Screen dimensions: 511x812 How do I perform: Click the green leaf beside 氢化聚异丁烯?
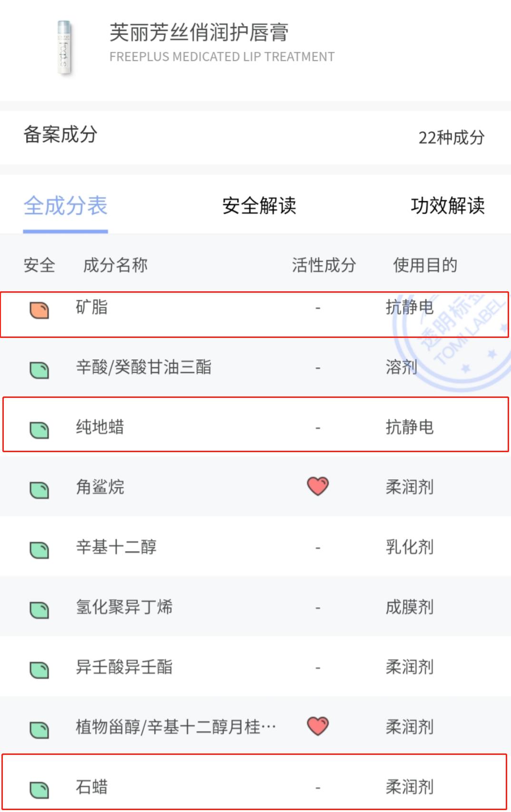click(x=39, y=607)
